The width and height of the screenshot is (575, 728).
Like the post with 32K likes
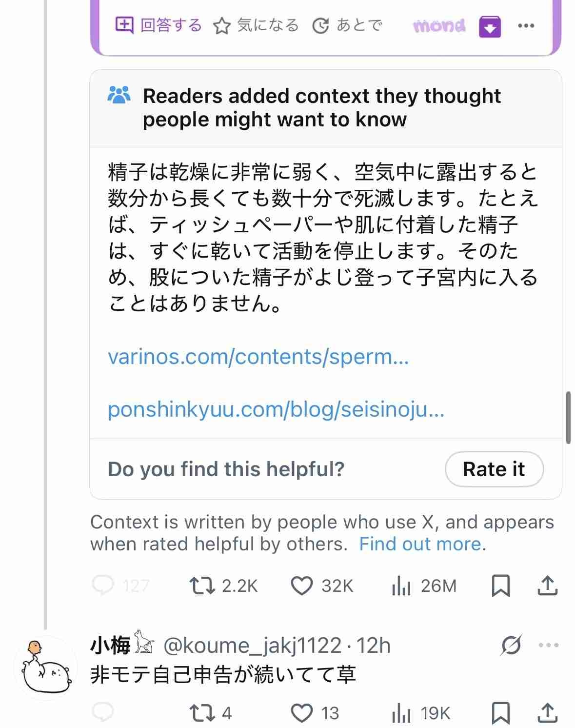coord(302,586)
